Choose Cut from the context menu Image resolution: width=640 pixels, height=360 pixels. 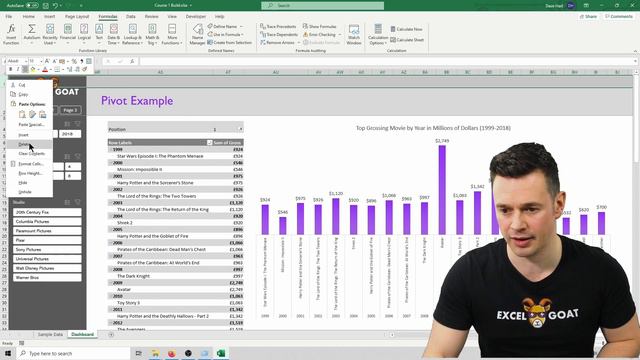click(29, 85)
